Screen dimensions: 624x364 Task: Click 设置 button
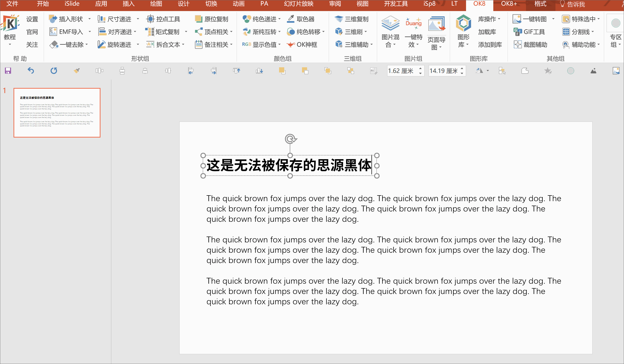[x=32, y=19]
